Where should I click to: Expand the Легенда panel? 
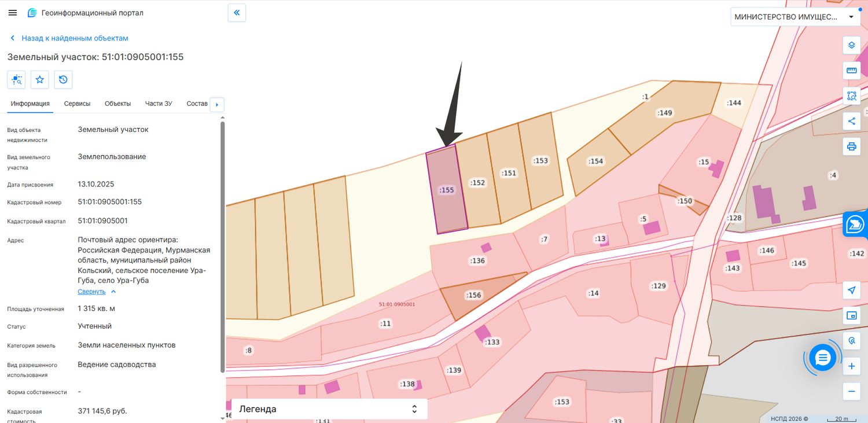click(x=329, y=409)
